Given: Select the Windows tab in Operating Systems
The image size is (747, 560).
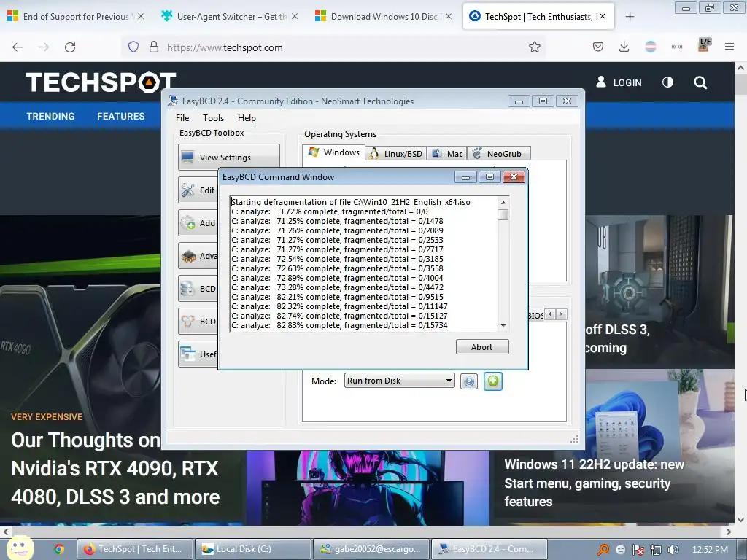Looking at the screenshot, I should 334,152.
